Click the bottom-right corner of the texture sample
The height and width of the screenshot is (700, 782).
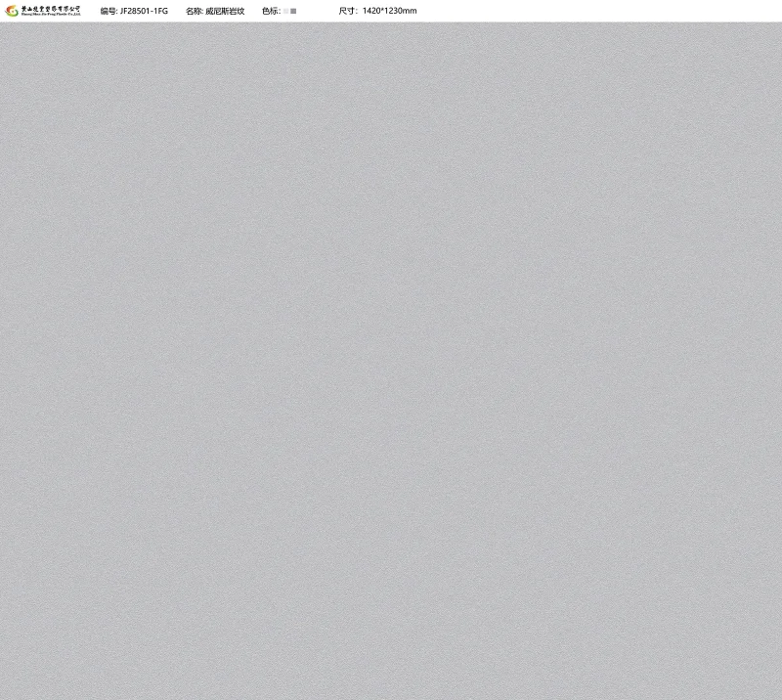[778, 696]
